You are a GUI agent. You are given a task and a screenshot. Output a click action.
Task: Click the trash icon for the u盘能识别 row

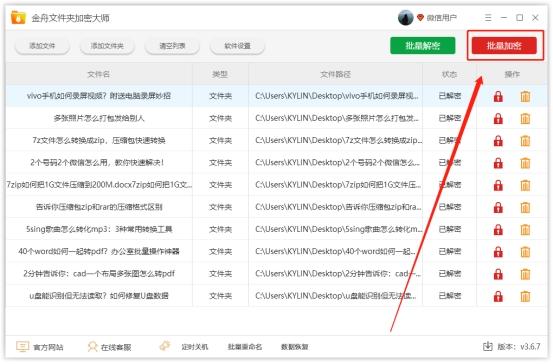525,296
